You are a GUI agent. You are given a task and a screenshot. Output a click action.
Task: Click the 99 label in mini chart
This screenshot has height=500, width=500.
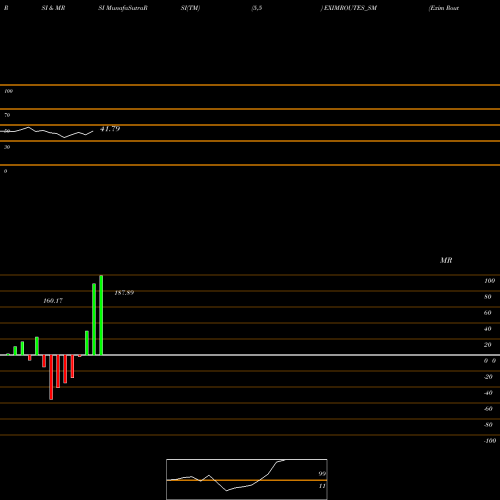coord(322,474)
